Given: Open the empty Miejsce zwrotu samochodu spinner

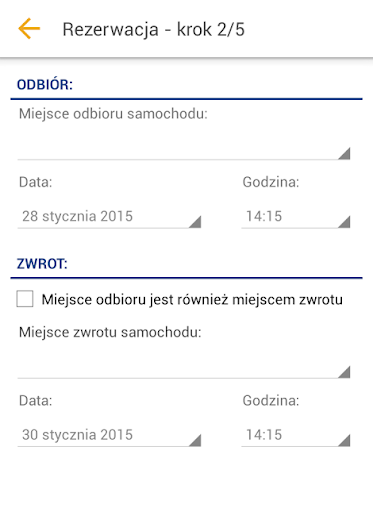Looking at the screenshot, I should [184, 364].
